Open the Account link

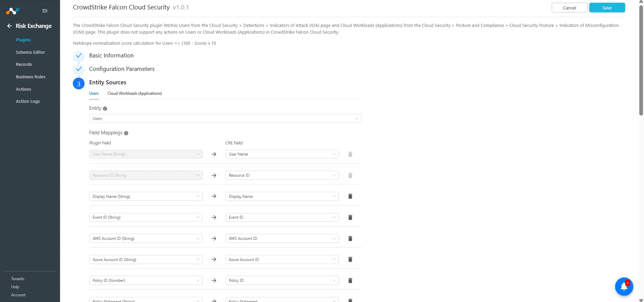[18, 295]
